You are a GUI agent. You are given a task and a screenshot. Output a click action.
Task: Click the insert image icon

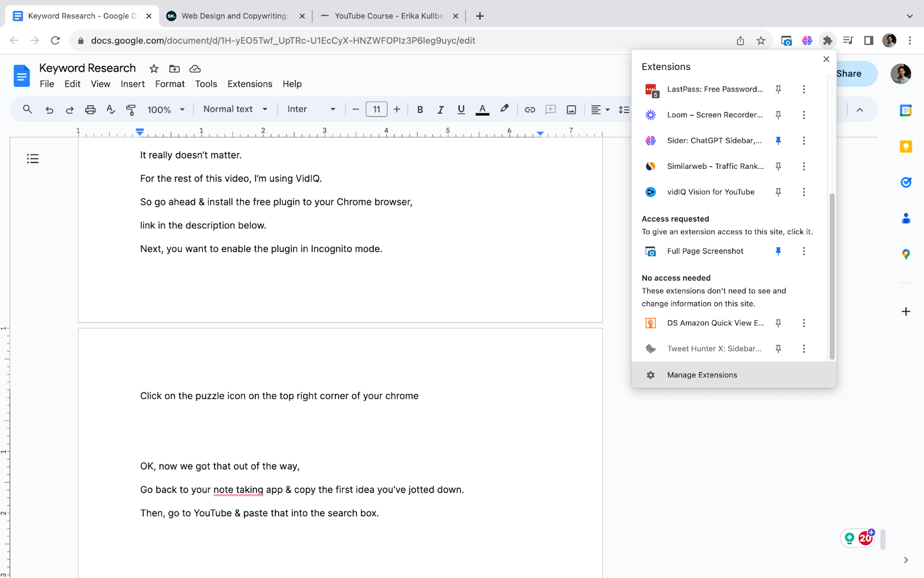pyautogui.click(x=571, y=109)
